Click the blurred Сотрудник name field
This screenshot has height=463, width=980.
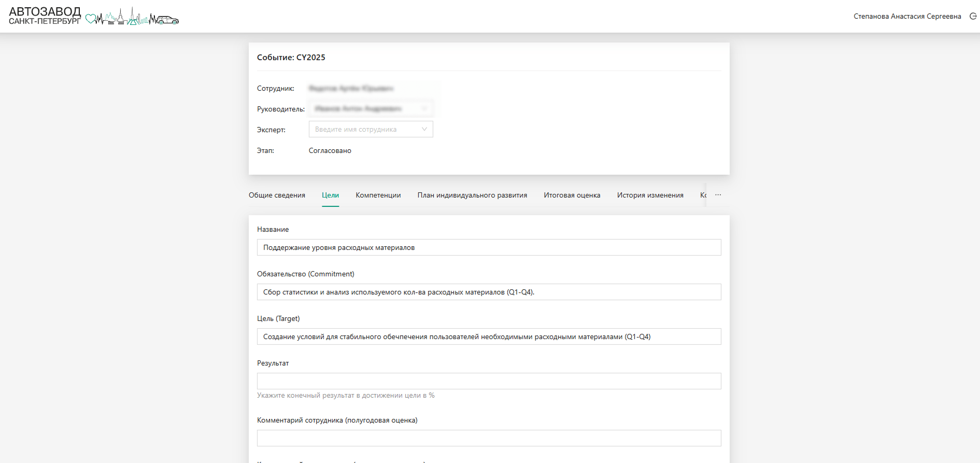(x=351, y=89)
